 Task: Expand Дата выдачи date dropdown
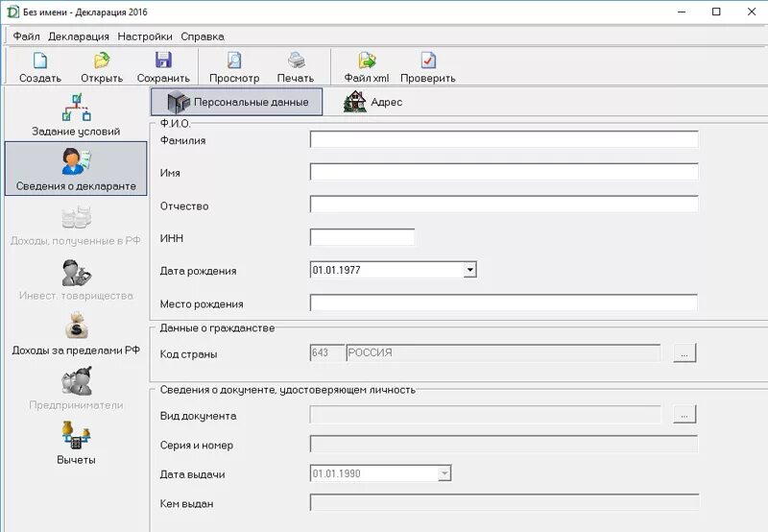click(x=444, y=473)
